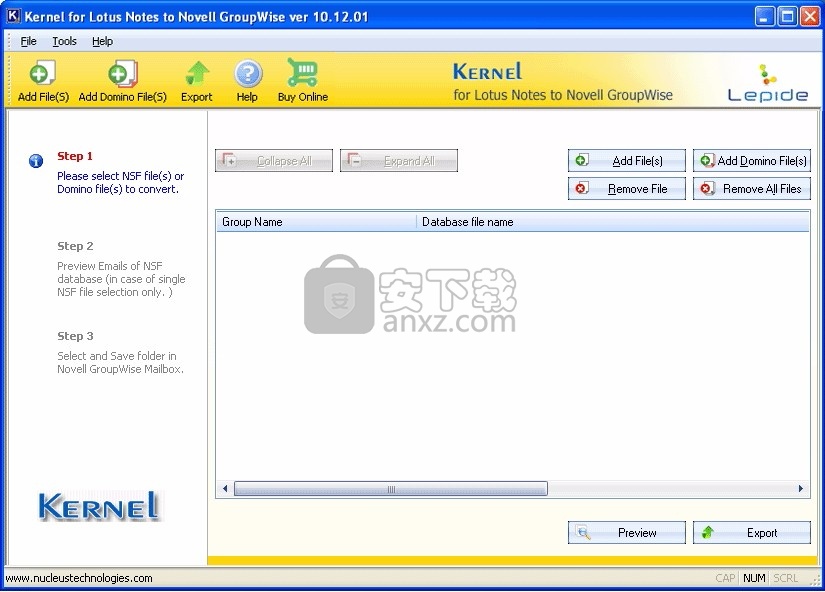Click the CAP indicator in the status bar
This screenshot has height=592, width=825.
725,578
